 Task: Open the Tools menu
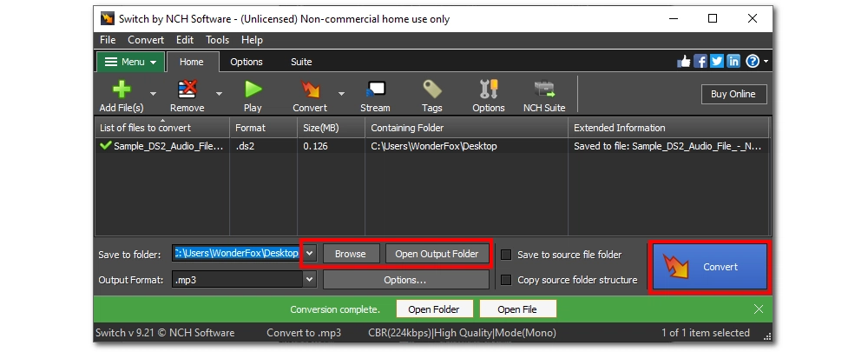(218, 40)
